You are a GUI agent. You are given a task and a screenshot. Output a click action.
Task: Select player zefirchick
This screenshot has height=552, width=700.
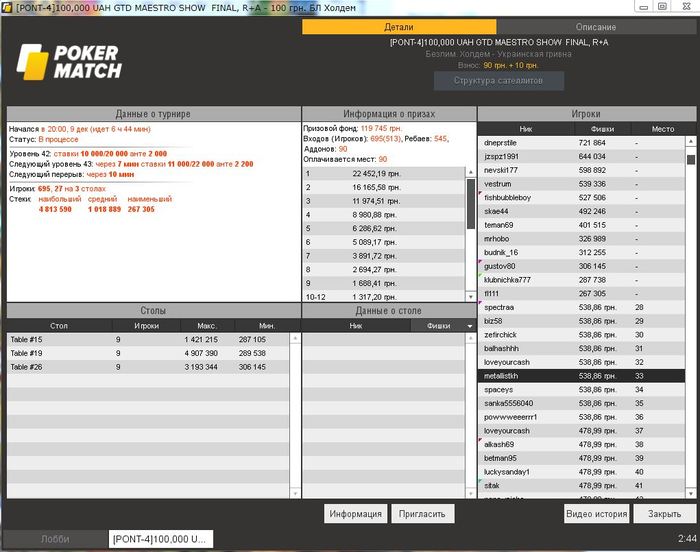(x=581, y=335)
